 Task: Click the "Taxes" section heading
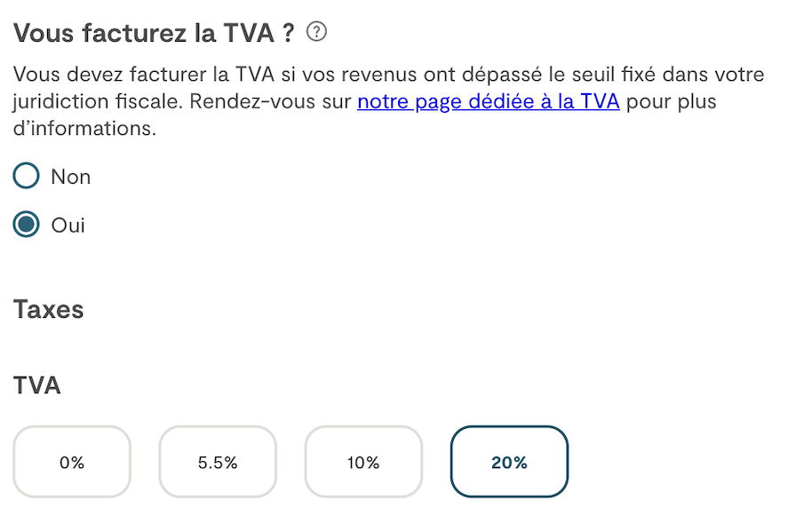click(x=49, y=310)
